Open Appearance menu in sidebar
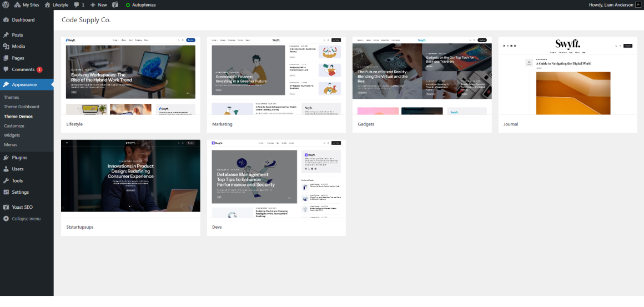 coord(27,84)
